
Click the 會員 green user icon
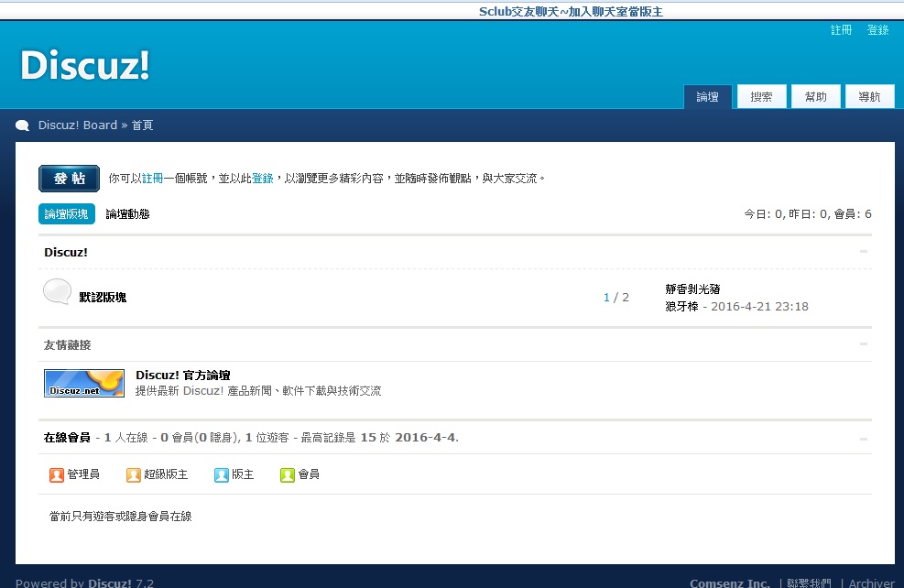(287, 475)
